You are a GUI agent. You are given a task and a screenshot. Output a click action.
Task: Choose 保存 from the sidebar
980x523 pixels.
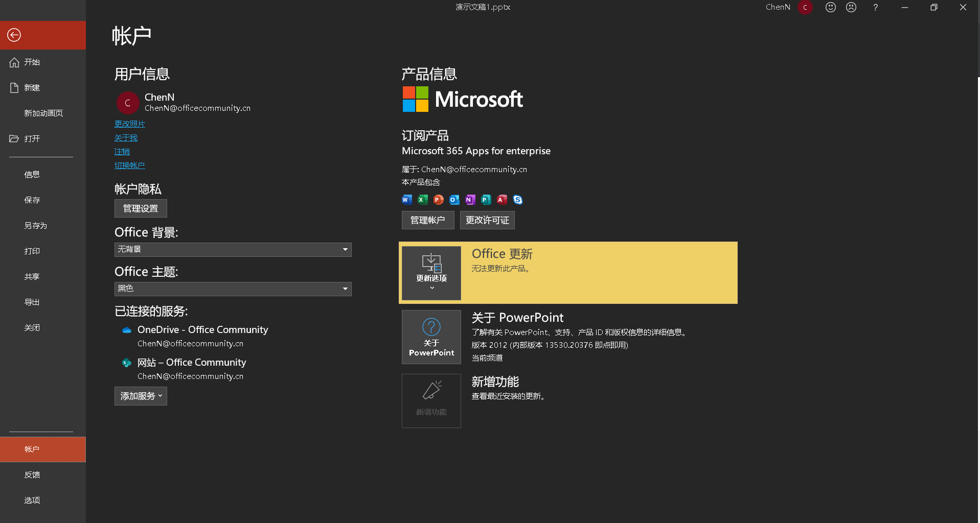(x=43, y=200)
